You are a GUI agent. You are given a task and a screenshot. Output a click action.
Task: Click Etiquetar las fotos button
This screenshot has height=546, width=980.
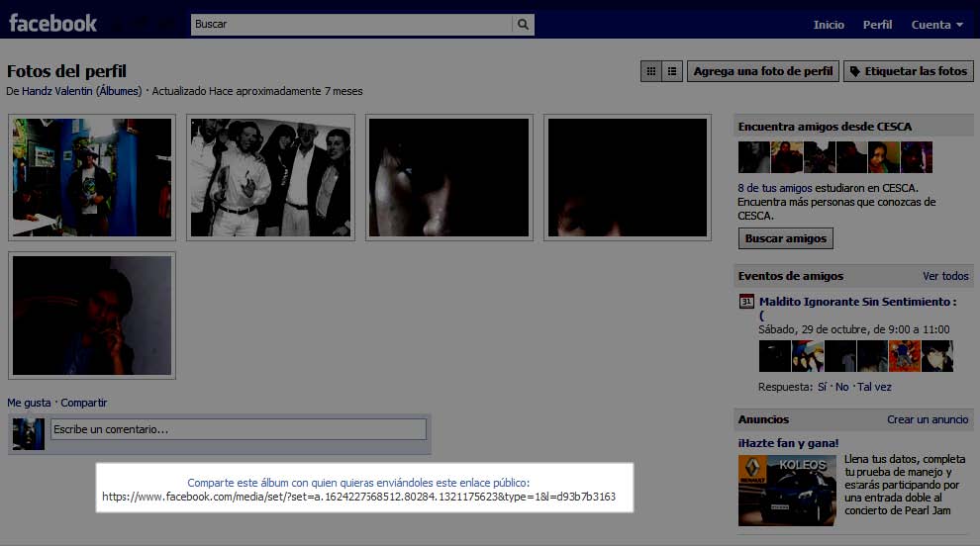(908, 71)
